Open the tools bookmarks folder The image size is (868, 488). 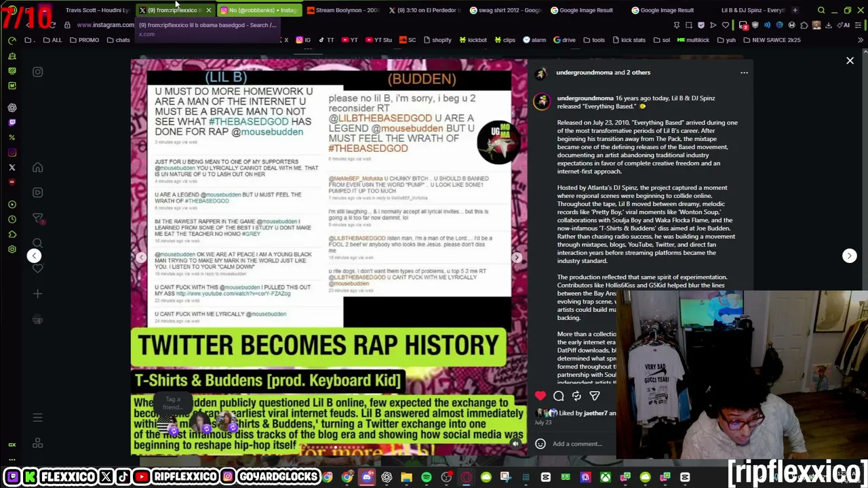(593, 40)
